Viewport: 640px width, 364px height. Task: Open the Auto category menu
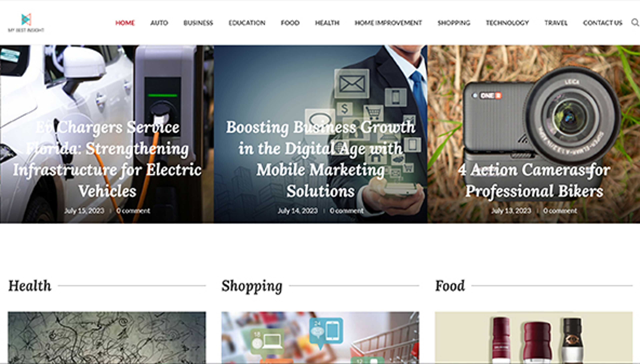(x=159, y=23)
